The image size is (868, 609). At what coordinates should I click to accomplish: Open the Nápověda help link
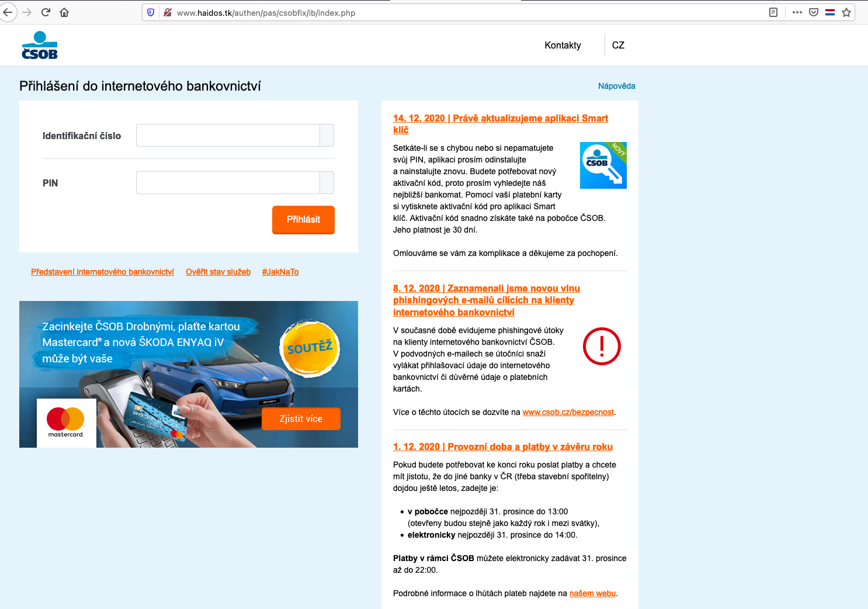616,86
